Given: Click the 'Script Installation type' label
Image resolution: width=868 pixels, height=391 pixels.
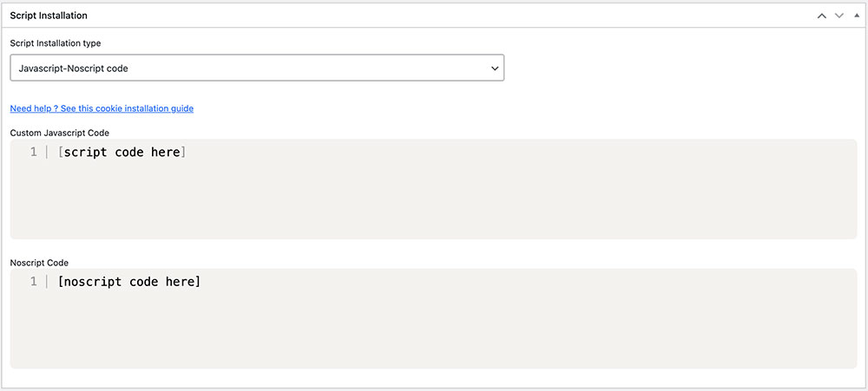Looking at the screenshot, I should tap(56, 42).
